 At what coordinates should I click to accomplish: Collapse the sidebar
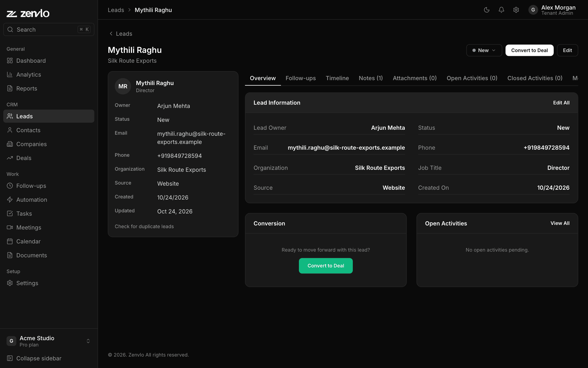tap(49, 358)
